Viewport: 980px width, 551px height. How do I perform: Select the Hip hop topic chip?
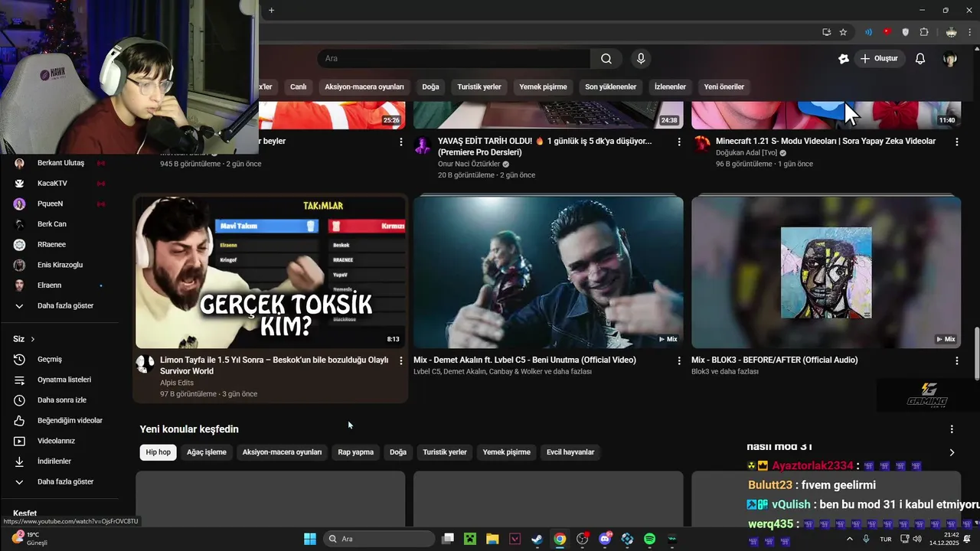[158, 452]
